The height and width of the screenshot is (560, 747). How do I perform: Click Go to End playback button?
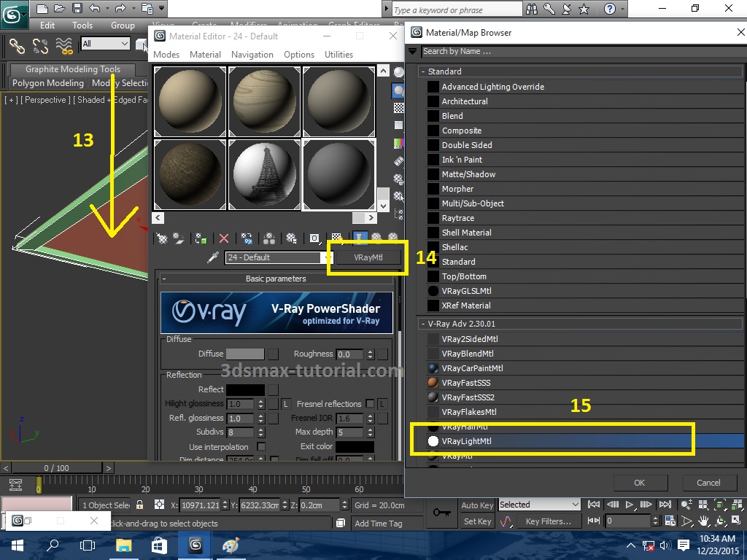[x=665, y=505]
